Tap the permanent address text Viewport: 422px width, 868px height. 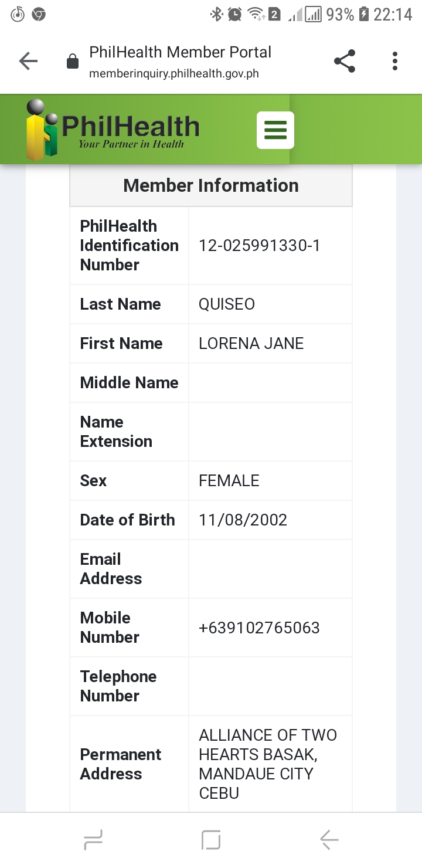pyautogui.click(x=267, y=764)
